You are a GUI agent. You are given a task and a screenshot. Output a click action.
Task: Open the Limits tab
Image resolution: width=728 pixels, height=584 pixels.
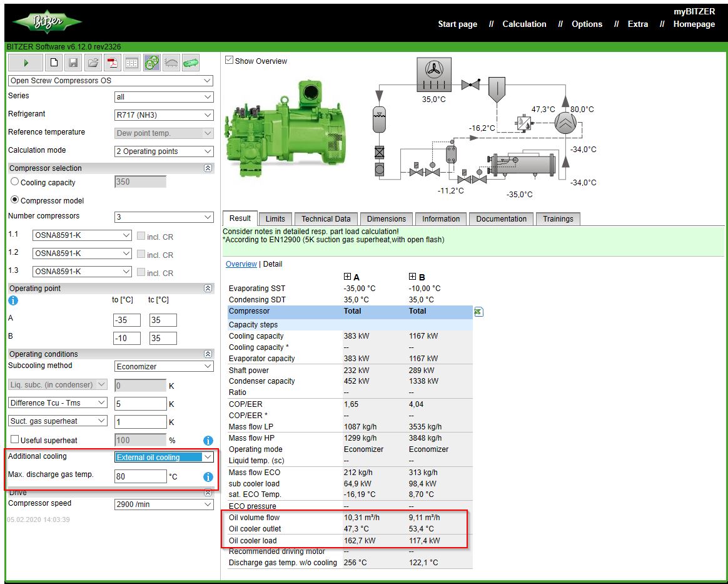[275, 219]
